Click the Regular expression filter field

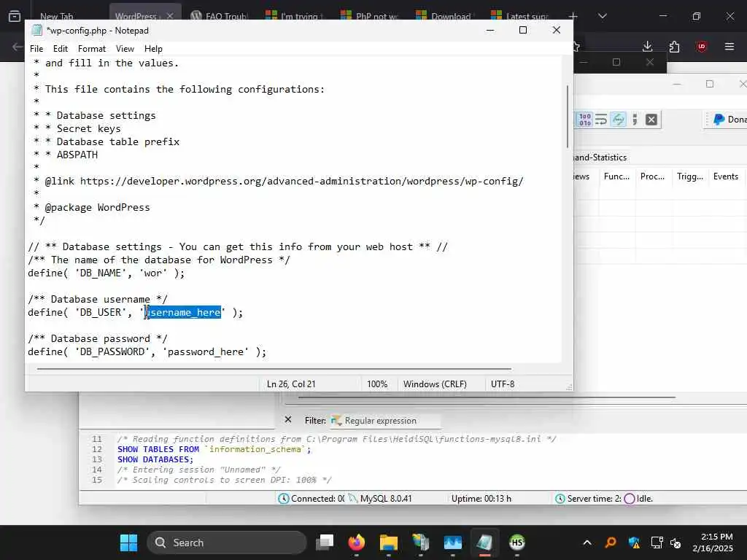[385, 421]
